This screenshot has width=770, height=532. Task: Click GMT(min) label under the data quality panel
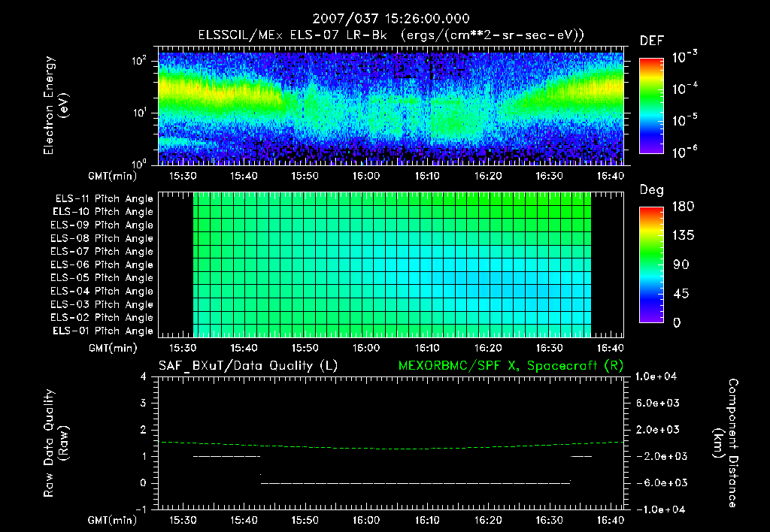tap(112, 520)
